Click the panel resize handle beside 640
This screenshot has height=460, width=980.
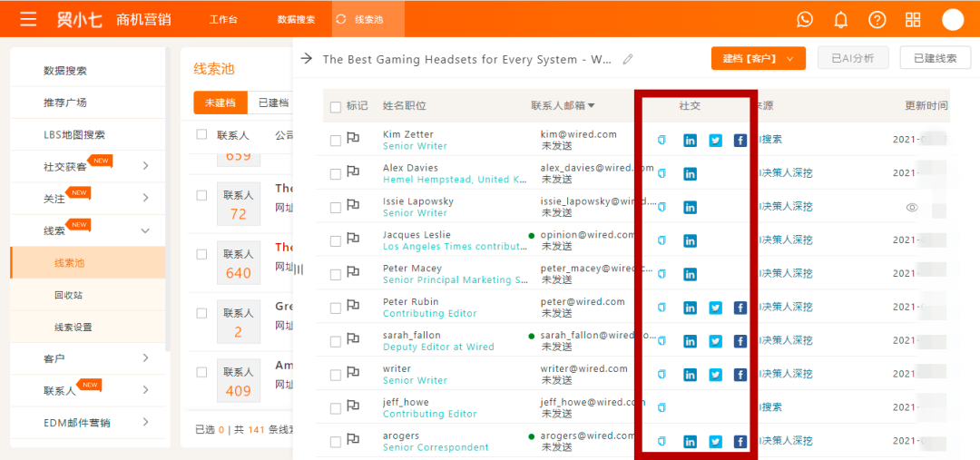[299, 269]
